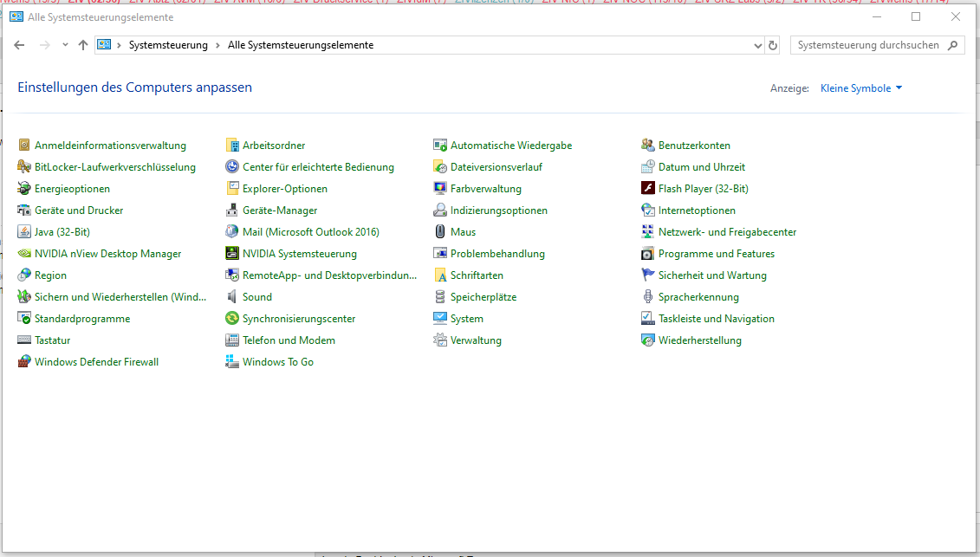
Task: Click the Systemsteuerung breadcrumb in address bar
Action: [x=168, y=45]
